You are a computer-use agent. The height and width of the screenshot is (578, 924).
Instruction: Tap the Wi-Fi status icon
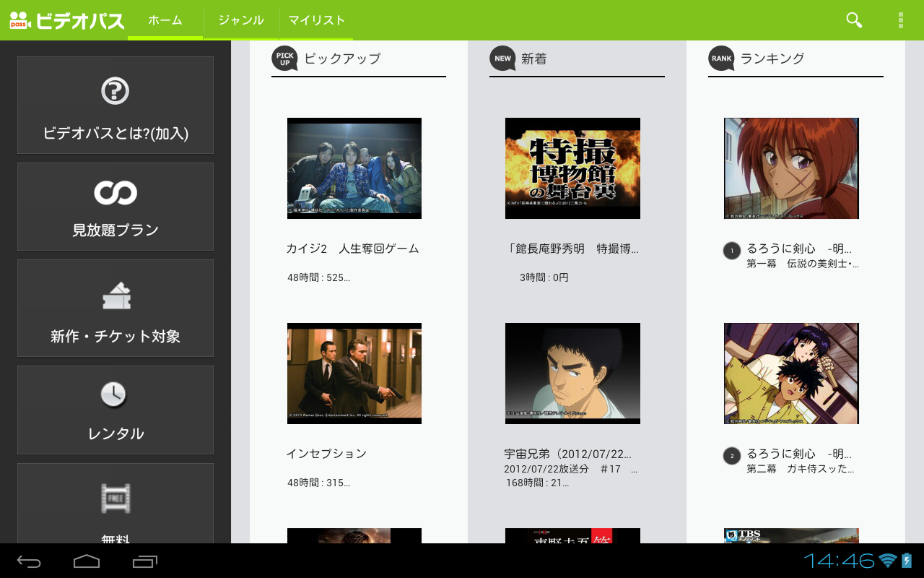pos(888,561)
